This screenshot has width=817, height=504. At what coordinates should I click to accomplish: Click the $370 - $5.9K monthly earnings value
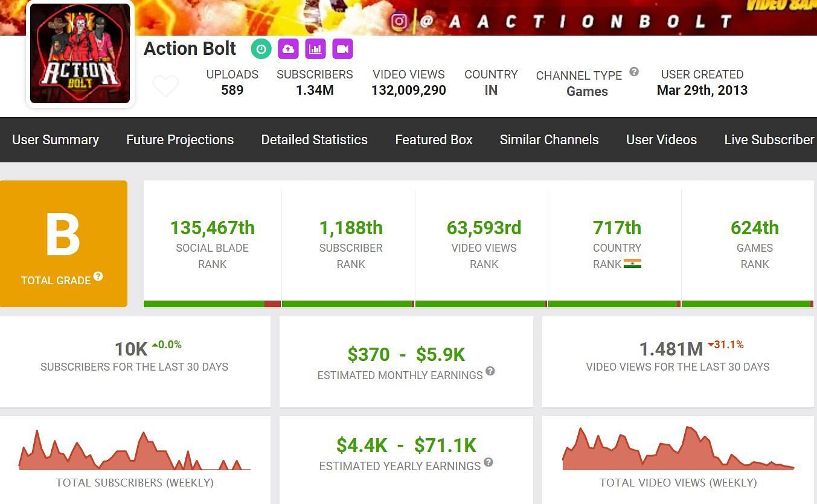click(406, 355)
